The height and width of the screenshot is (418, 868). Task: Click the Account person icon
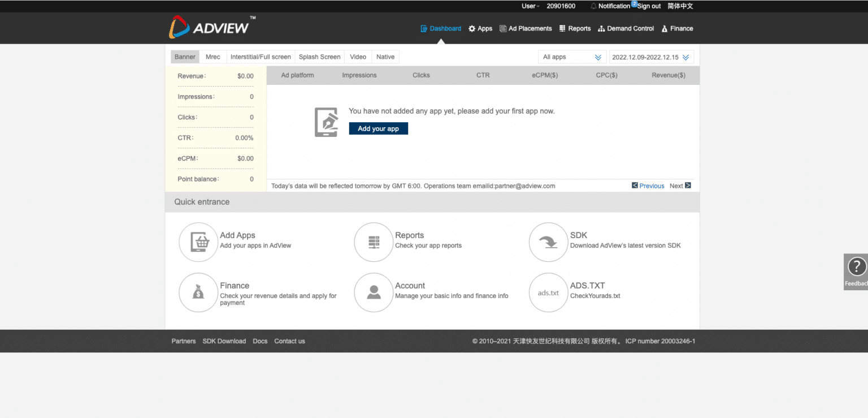(373, 292)
